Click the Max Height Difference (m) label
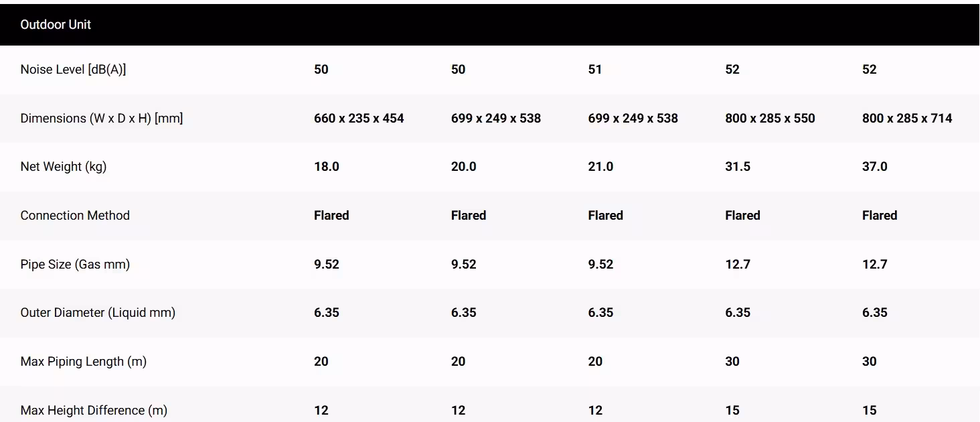Image resolution: width=980 pixels, height=422 pixels. click(x=94, y=411)
